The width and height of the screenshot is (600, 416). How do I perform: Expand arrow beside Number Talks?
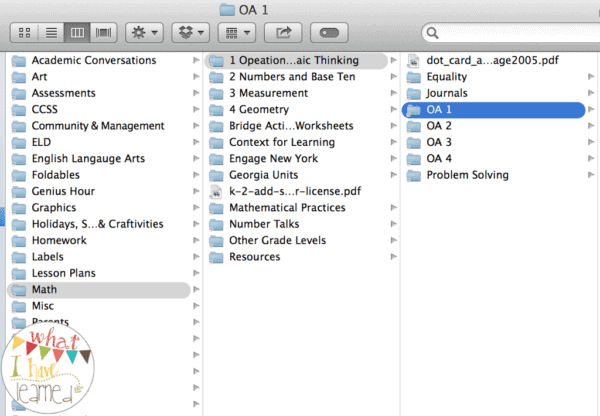(x=393, y=224)
